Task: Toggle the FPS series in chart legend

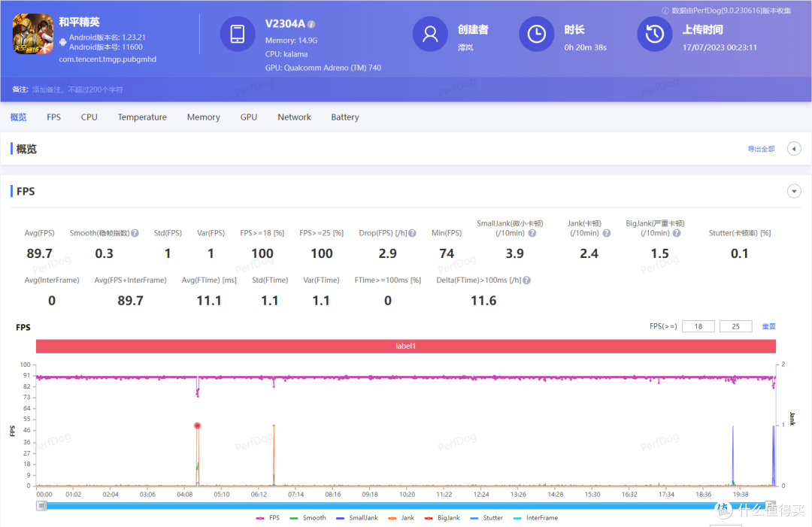Action: [x=268, y=518]
